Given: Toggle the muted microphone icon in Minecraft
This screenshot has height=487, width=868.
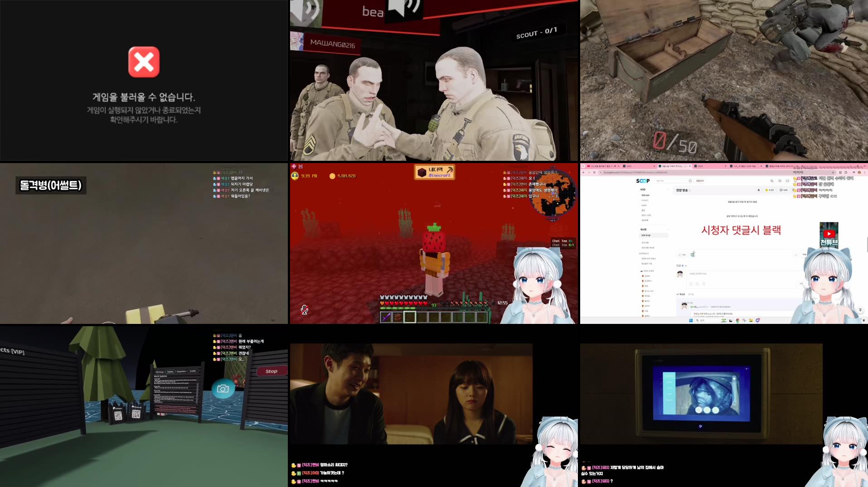Looking at the screenshot, I should (304, 309).
